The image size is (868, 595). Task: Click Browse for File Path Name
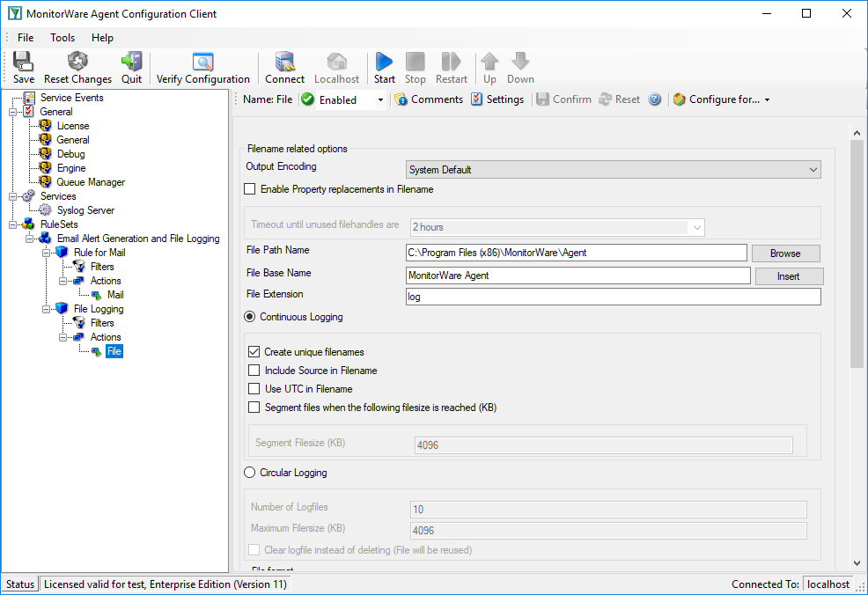click(x=785, y=253)
